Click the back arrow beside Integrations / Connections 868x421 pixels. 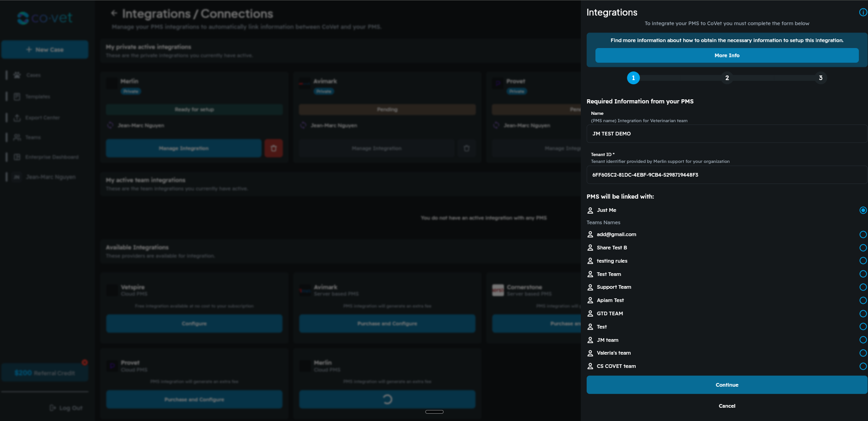(x=114, y=13)
